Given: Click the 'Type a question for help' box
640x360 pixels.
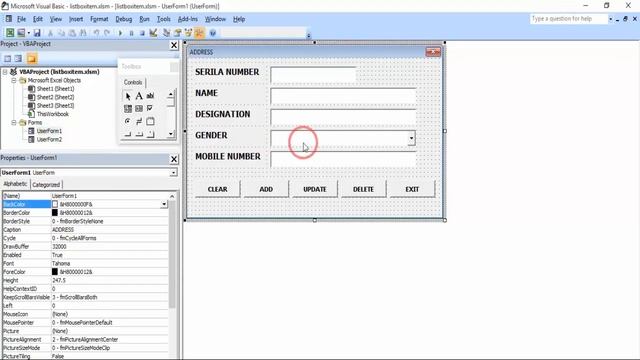Looking at the screenshot, I should tap(569, 19).
